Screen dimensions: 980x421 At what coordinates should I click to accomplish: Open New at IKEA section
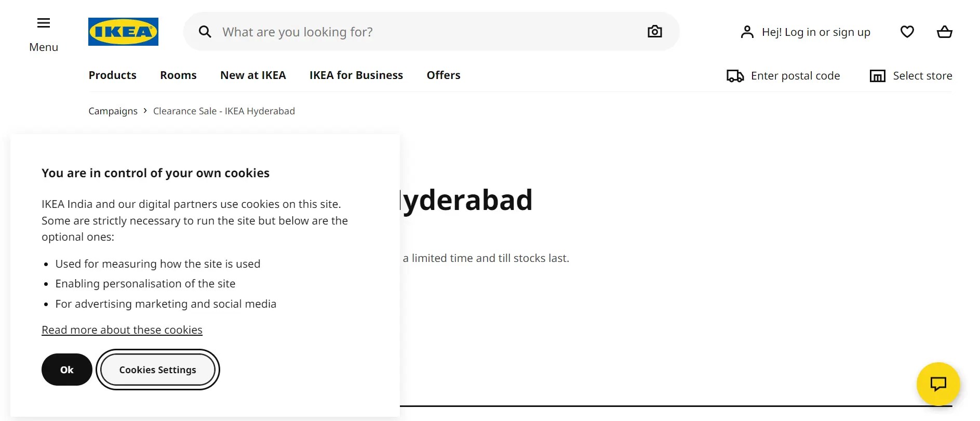coord(253,75)
